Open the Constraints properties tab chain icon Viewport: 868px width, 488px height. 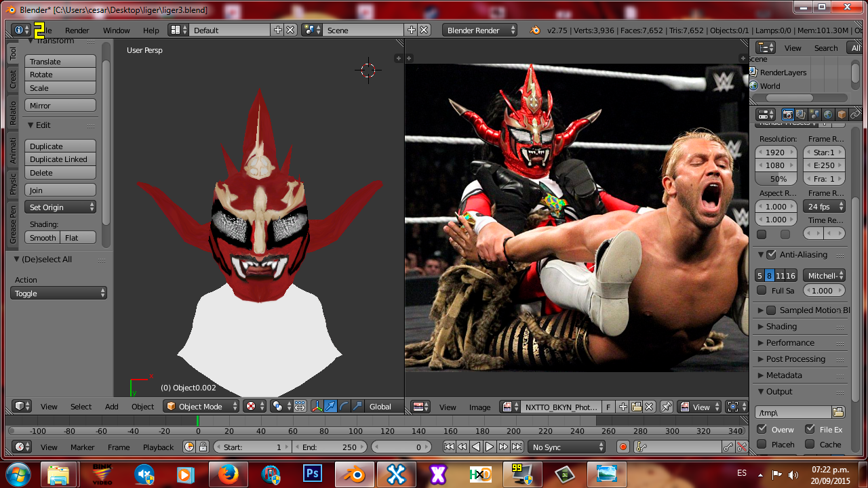click(x=855, y=115)
